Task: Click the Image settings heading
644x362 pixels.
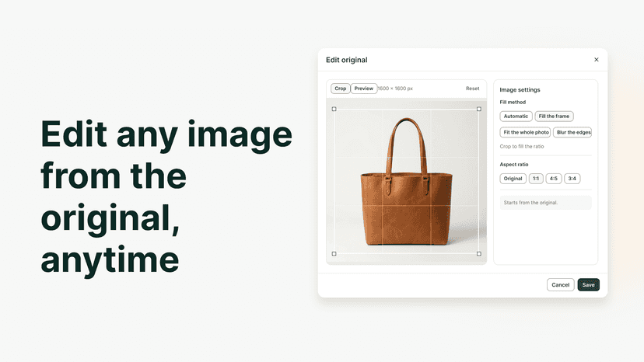Action: click(520, 90)
